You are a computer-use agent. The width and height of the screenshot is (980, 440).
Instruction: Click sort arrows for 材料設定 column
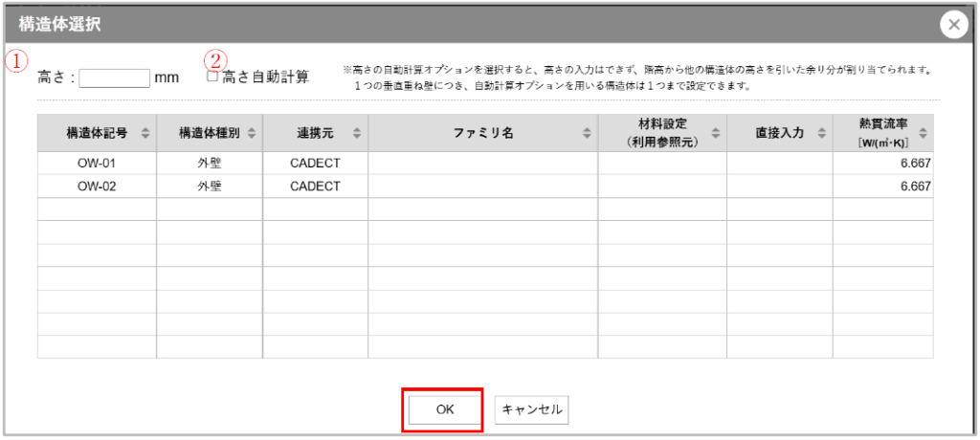click(x=715, y=133)
